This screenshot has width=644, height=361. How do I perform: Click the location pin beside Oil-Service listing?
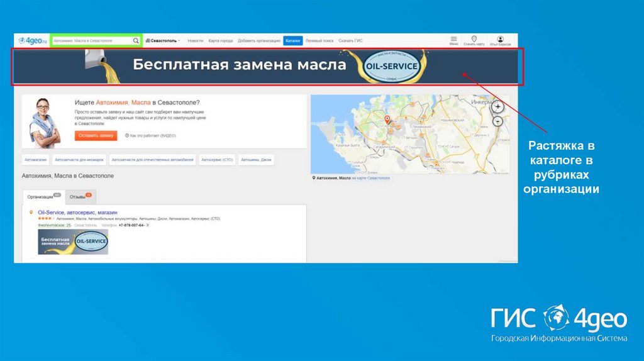[31, 213]
